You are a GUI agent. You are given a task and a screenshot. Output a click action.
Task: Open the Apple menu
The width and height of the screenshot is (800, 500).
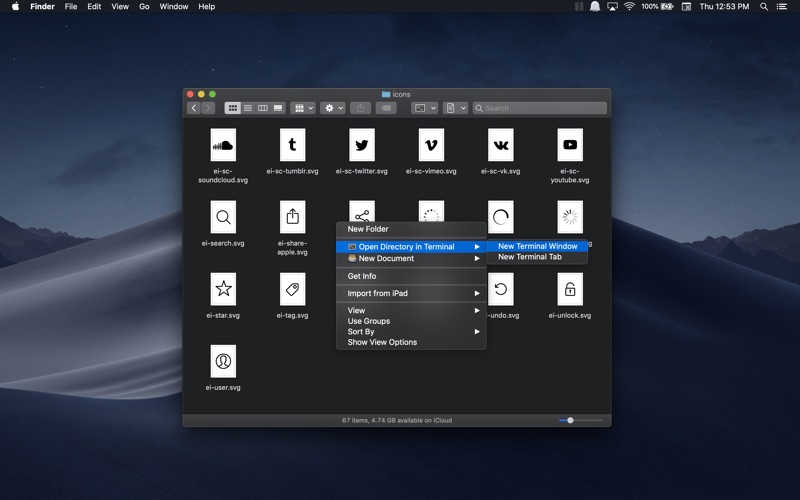[15, 7]
